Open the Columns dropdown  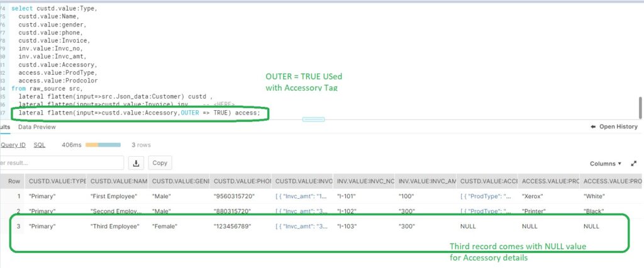click(x=605, y=164)
